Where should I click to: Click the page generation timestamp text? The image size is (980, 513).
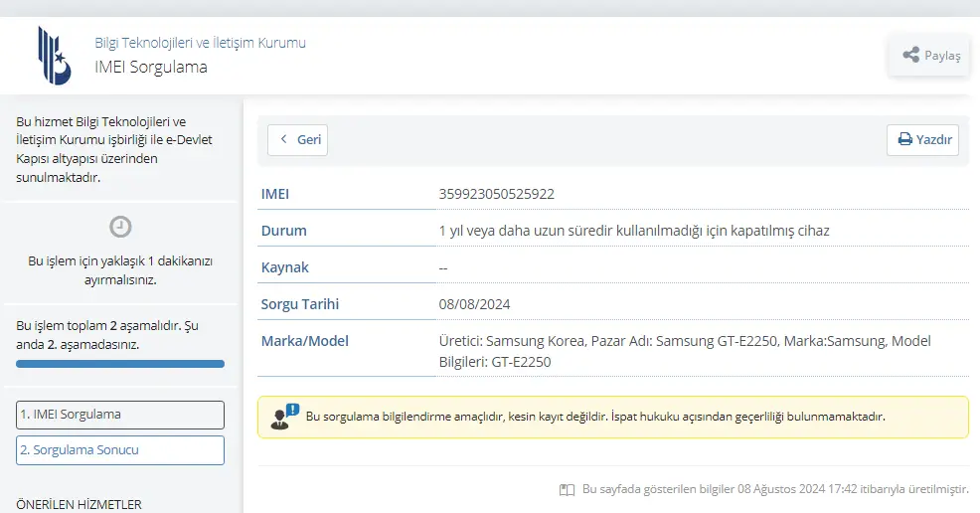pyautogui.click(x=775, y=489)
